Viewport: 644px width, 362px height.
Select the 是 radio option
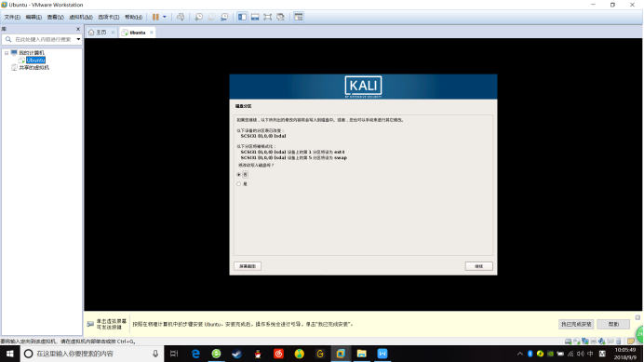(238, 184)
